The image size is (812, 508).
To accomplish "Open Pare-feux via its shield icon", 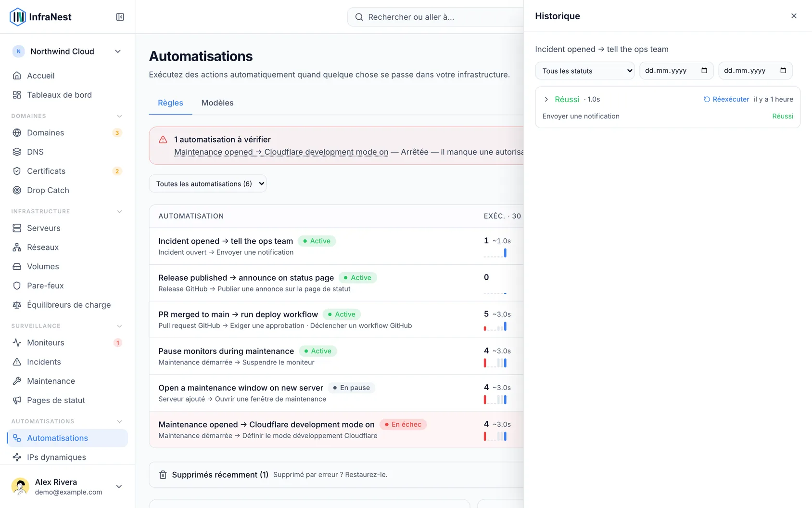I will pyautogui.click(x=17, y=286).
